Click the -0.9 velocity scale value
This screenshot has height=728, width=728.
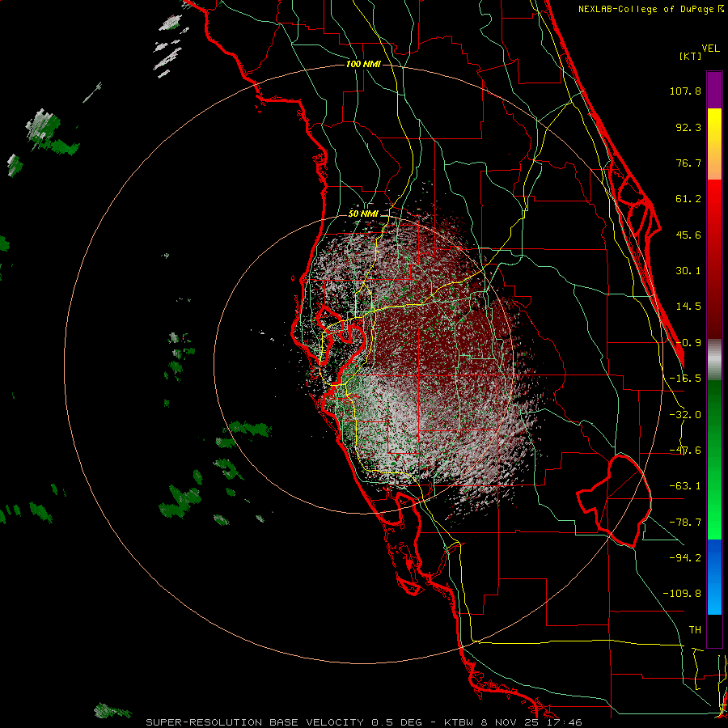(688, 343)
